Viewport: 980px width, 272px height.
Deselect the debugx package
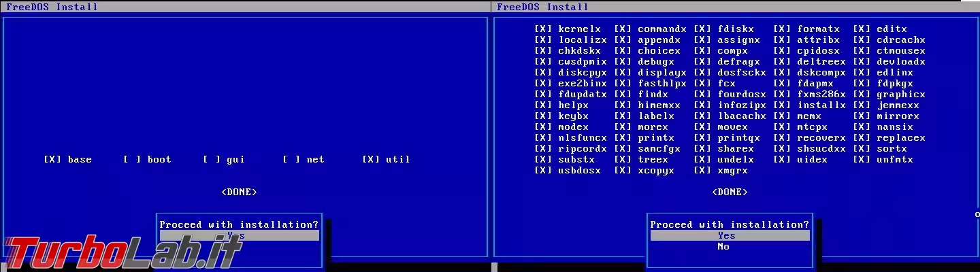[x=623, y=62]
